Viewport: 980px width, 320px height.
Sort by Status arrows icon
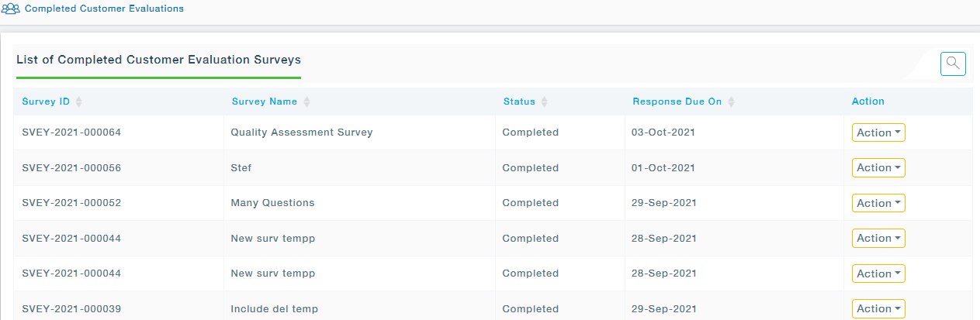click(x=544, y=102)
